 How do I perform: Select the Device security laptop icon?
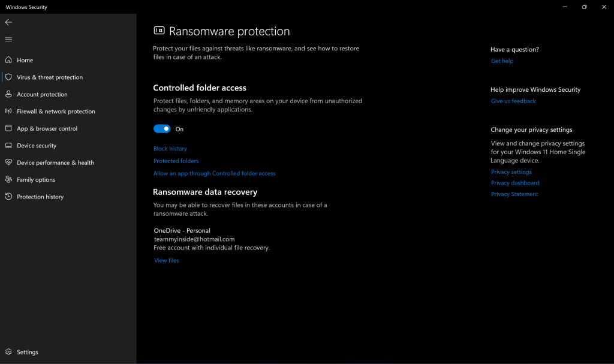[x=8, y=146]
